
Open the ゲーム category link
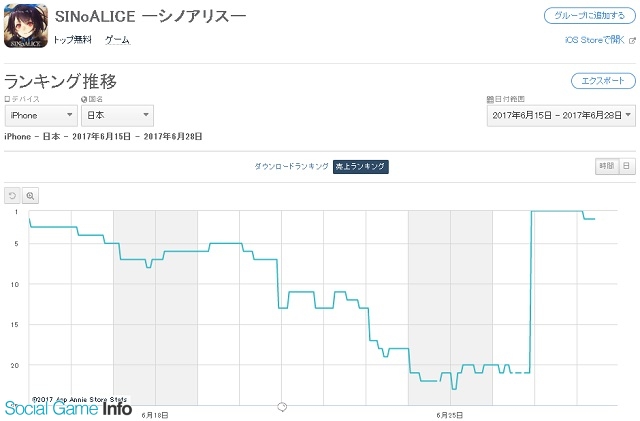[x=118, y=40]
